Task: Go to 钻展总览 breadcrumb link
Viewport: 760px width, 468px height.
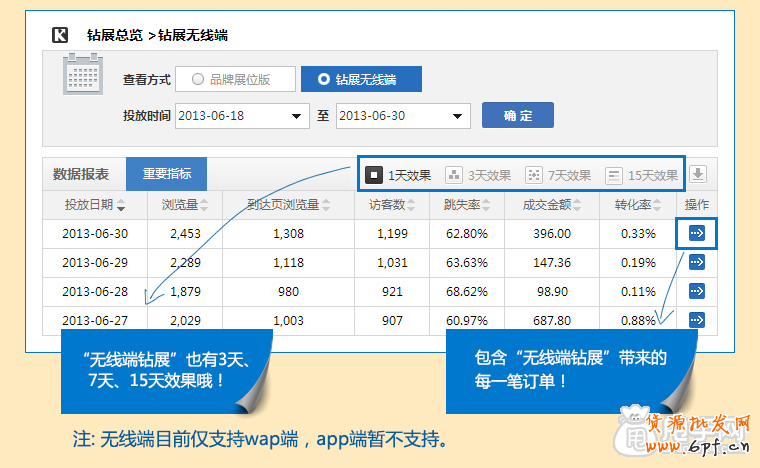Action: point(115,35)
